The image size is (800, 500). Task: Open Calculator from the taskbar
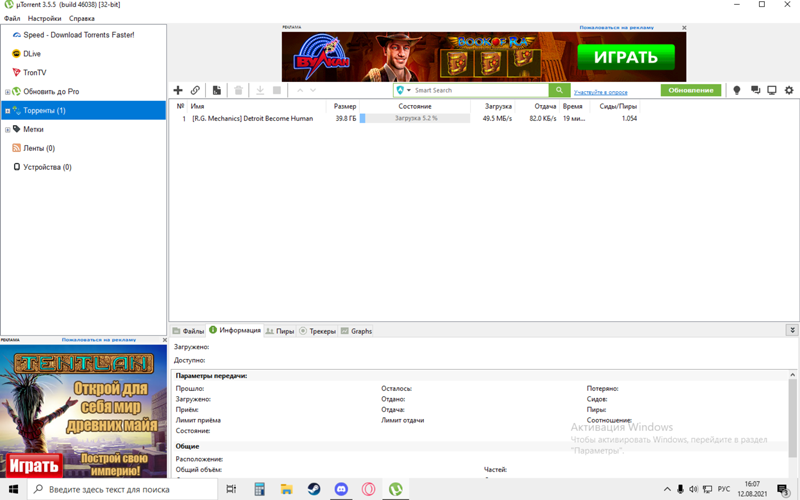click(x=259, y=489)
